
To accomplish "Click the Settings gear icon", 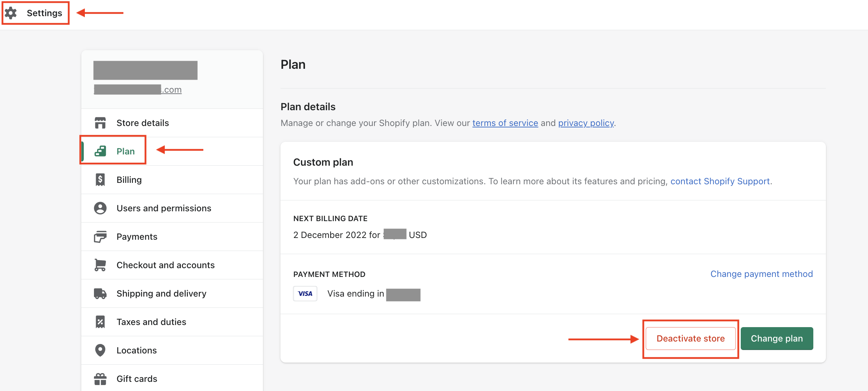I will click(11, 13).
